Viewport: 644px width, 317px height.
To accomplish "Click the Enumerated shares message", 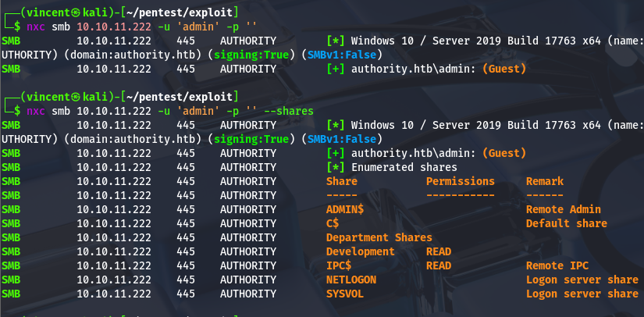I will [404, 168].
